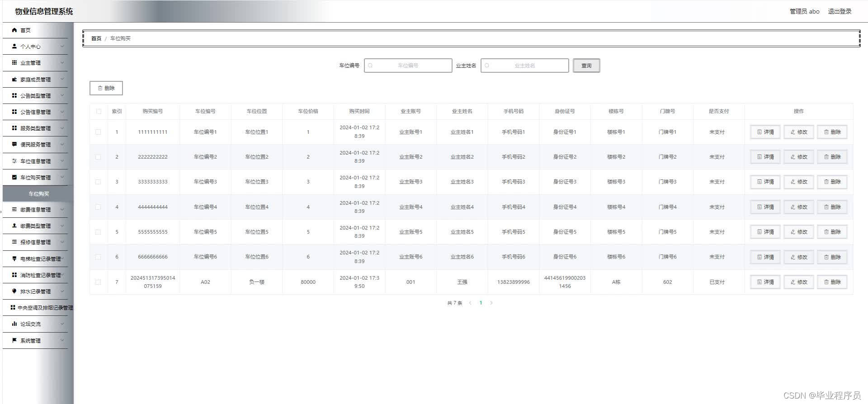Click the 查询 search button

[586, 66]
